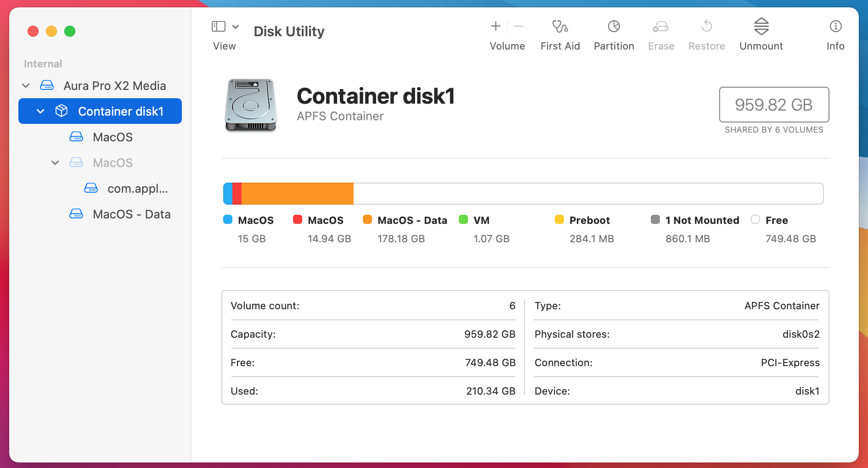Remove a volume with the minus icon
Image resolution: width=868 pixels, height=468 pixels.
point(519,27)
